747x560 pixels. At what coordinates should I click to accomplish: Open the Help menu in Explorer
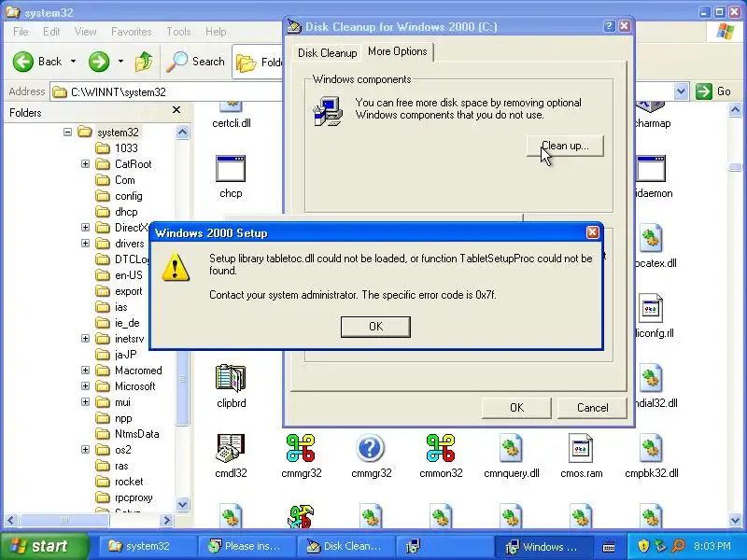pos(216,32)
